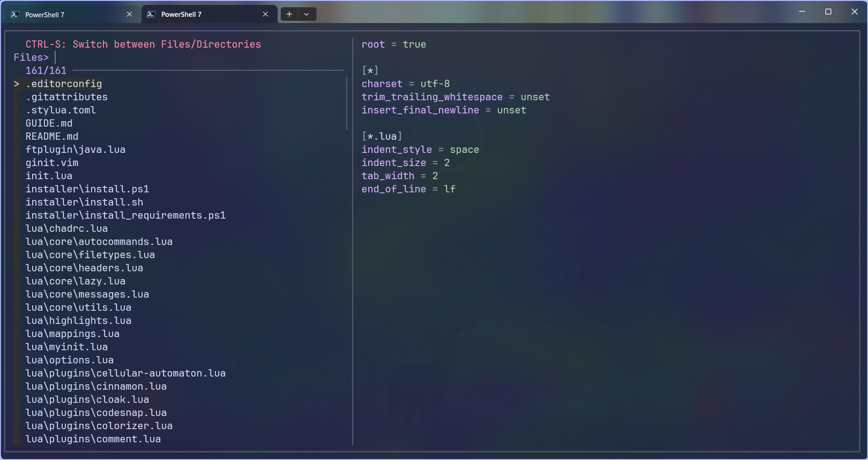Pick the .stylua.toml file
This screenshot has width=868, height=460.
click(61, 110)
